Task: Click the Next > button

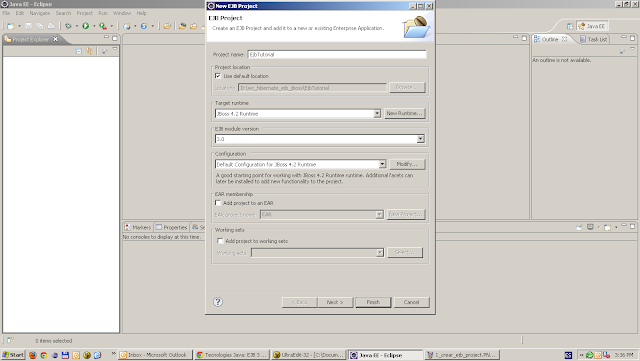Action: click(335, 302)
